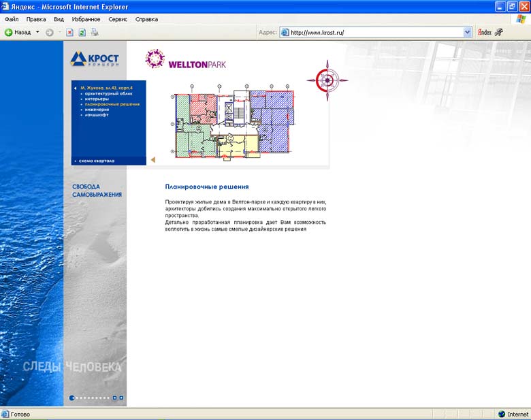
Task: Open the Правка menu
Action: 36,19
